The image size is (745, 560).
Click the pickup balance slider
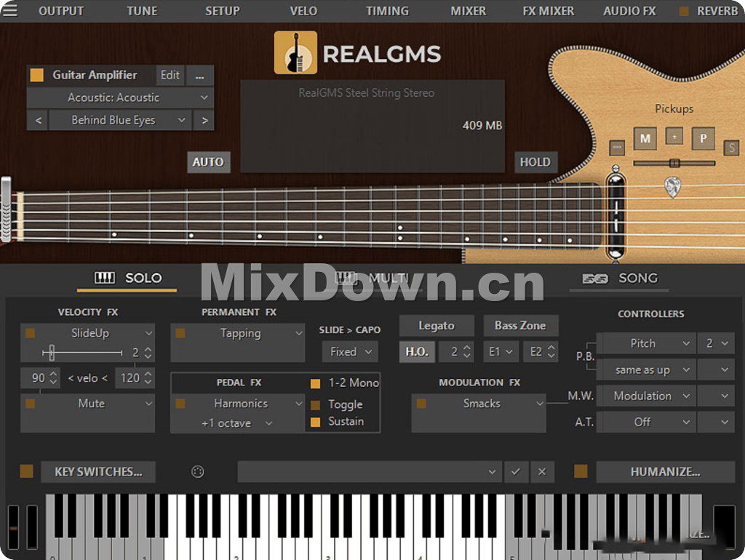pyautogui.click(x=674, y=164)
